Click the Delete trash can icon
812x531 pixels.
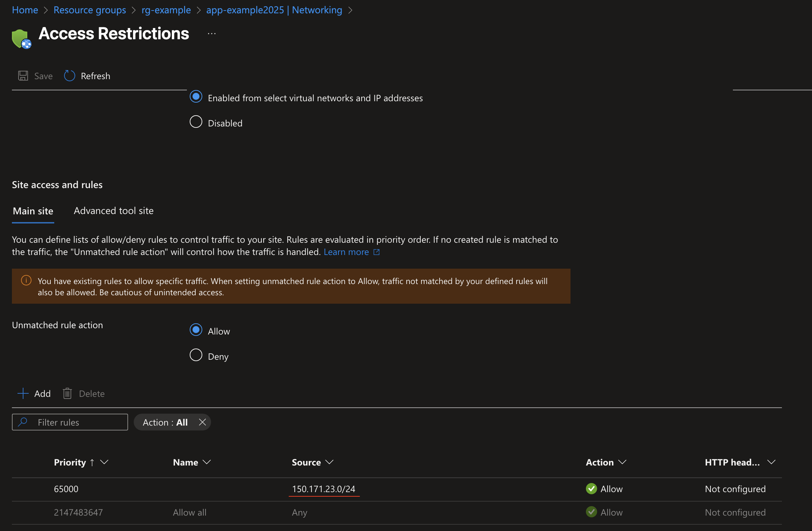pos(67,393)
